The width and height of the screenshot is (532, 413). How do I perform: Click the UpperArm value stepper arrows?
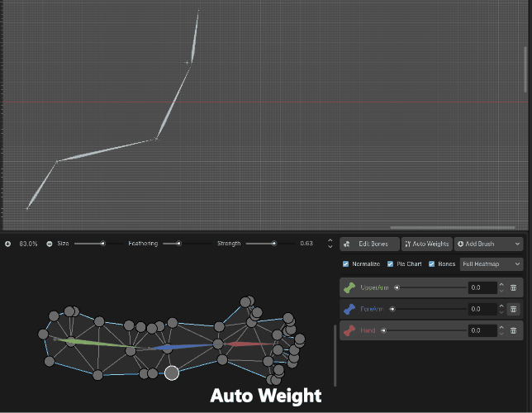pos(501,287)
